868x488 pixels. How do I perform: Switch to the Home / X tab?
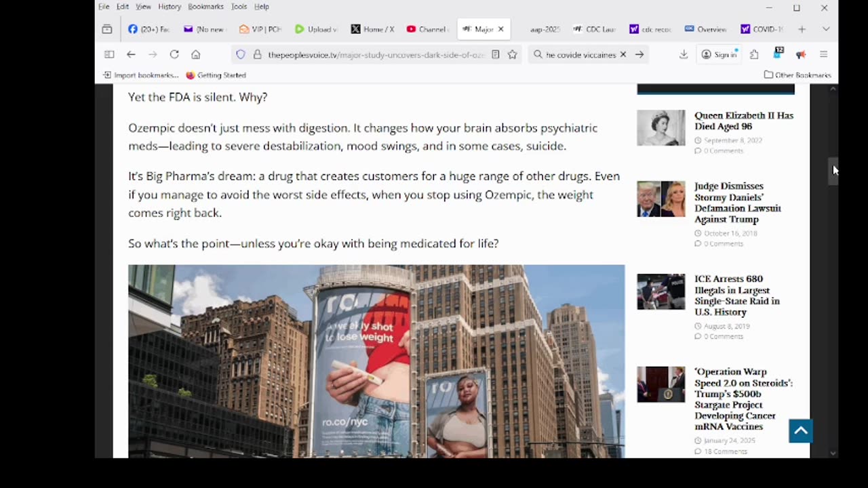coord(372,29)
